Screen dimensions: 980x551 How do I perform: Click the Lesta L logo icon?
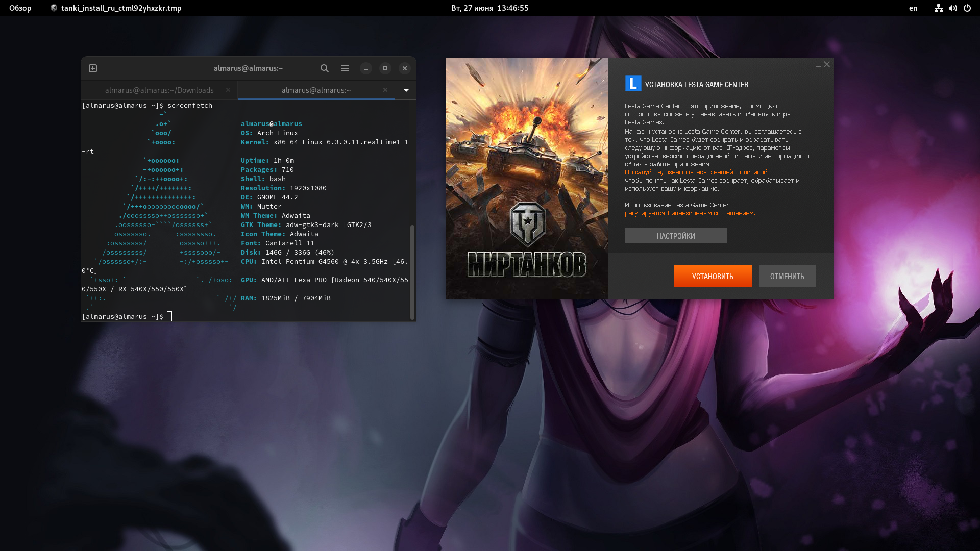tap(633, 83)
